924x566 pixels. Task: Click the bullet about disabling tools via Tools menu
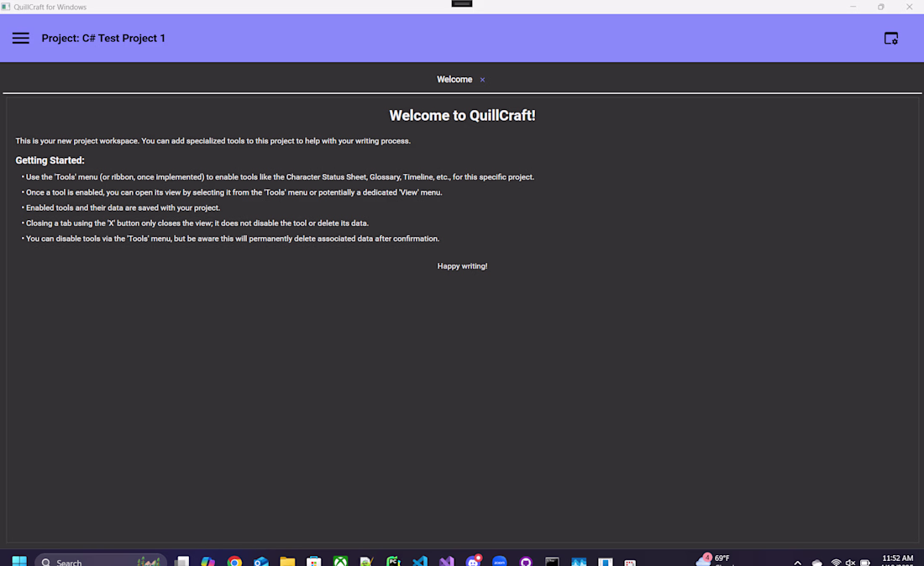point(230,238)
